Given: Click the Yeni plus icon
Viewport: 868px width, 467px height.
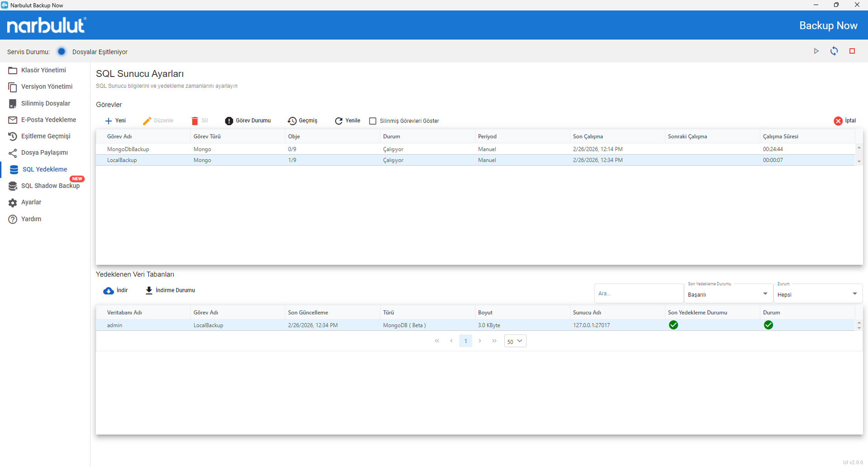Looking at the screenshot, I should pos(109,121).
